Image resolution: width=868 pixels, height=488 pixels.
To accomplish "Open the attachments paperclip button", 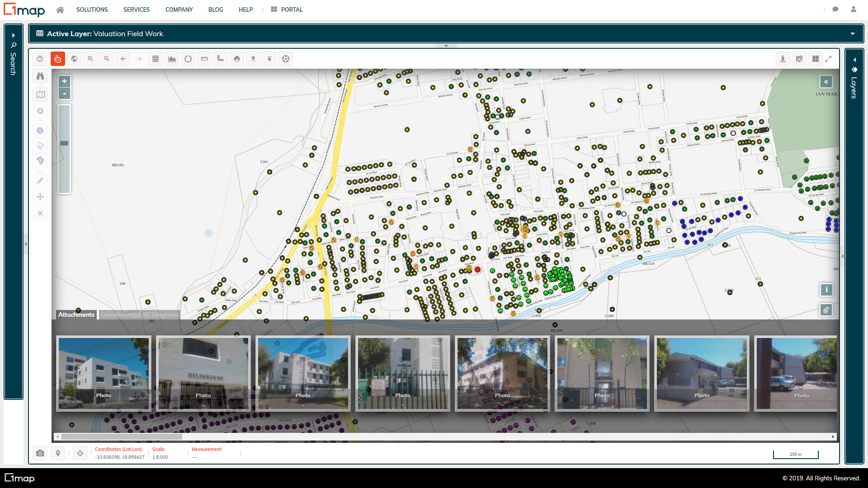I will (x=826, y=310).
